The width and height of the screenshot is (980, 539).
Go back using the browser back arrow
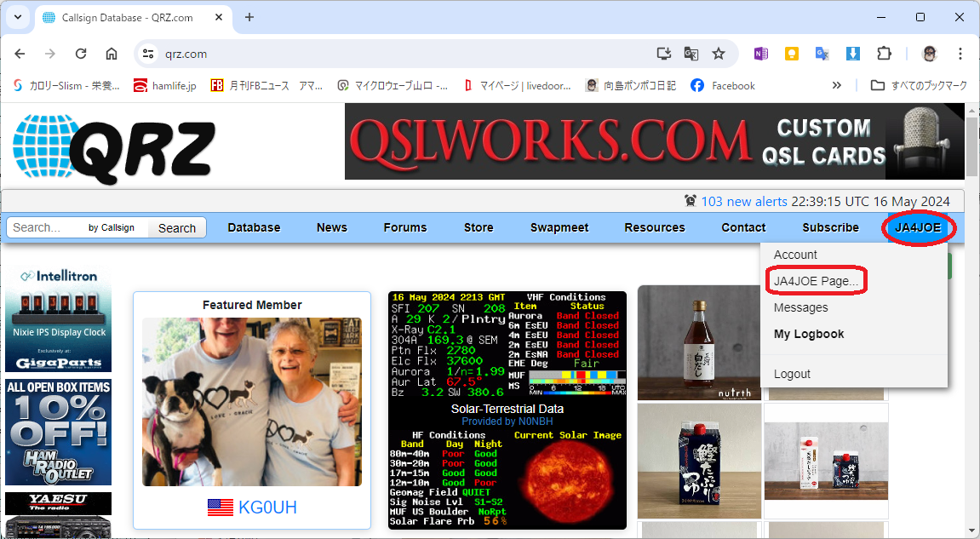20,54
